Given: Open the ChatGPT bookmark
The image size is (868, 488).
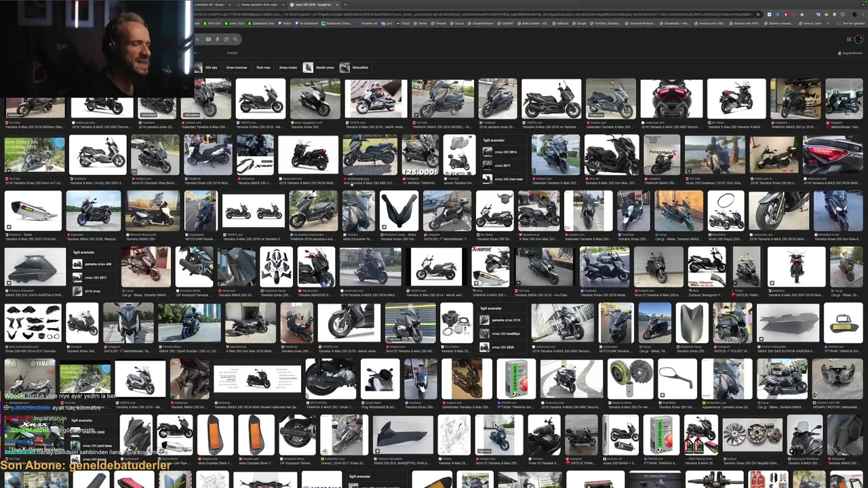Looking at the screenshot, I should click(505, 23).
